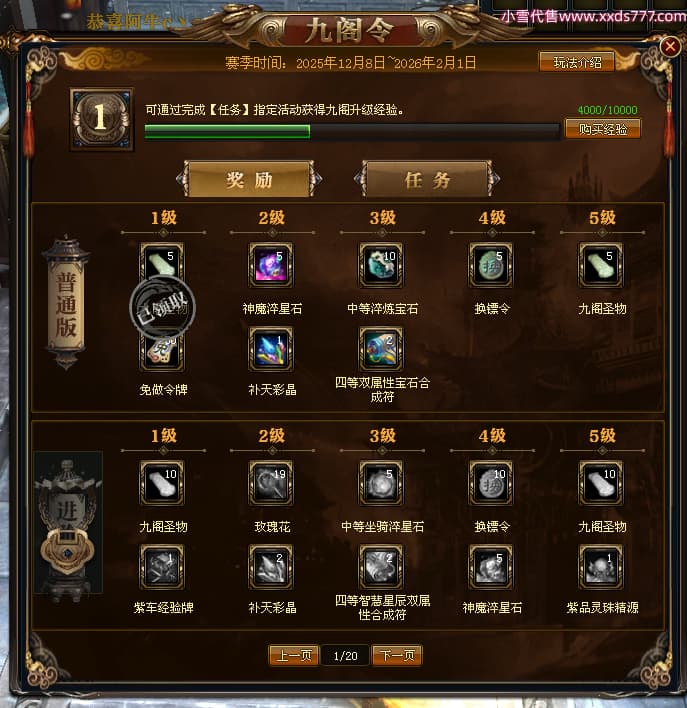687x708 pixels.
Task: Click normal tier 5级 九阁圣物 icon
Action: pos(601,265)
